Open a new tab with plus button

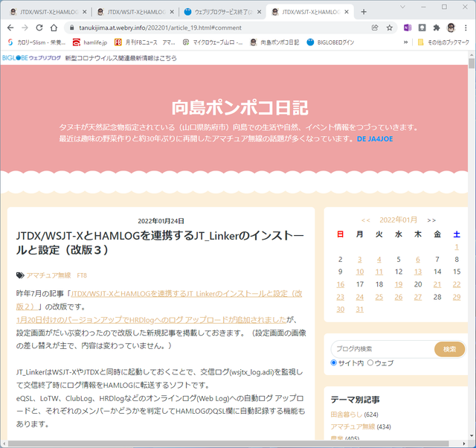coord(364,12)
